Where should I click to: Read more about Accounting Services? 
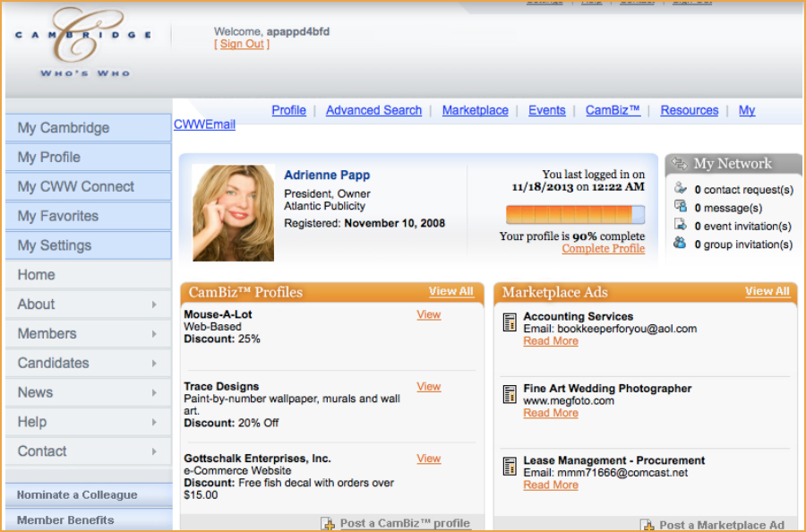pyautogui.click(x=551, y=341)
